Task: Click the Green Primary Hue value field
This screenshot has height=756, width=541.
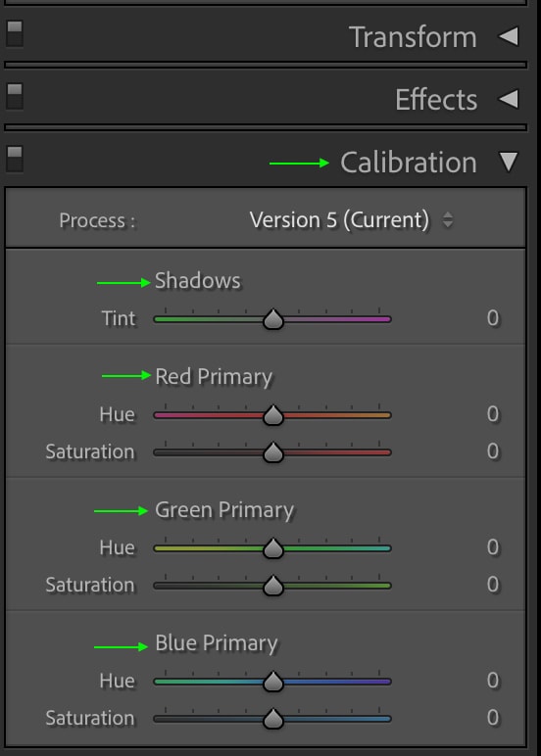Action: pyautogui.click(x=493, y=547)
